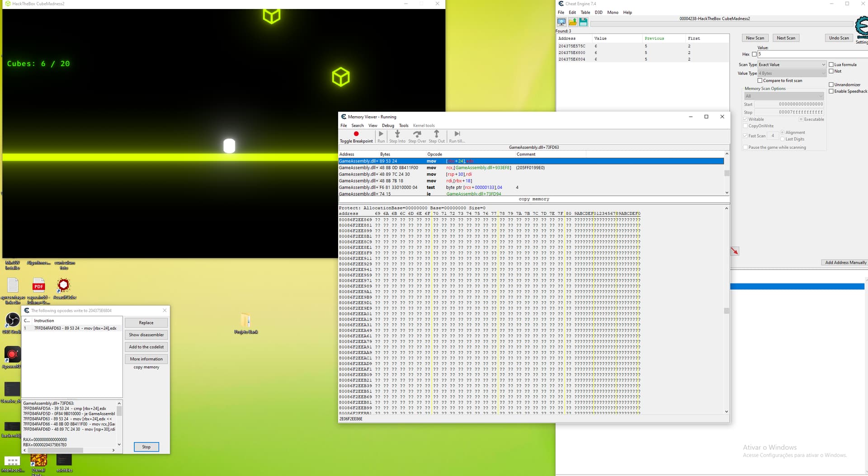Screen dimensions: 868x476
Task: Open the process list computer icon
Action: (561, 22)
